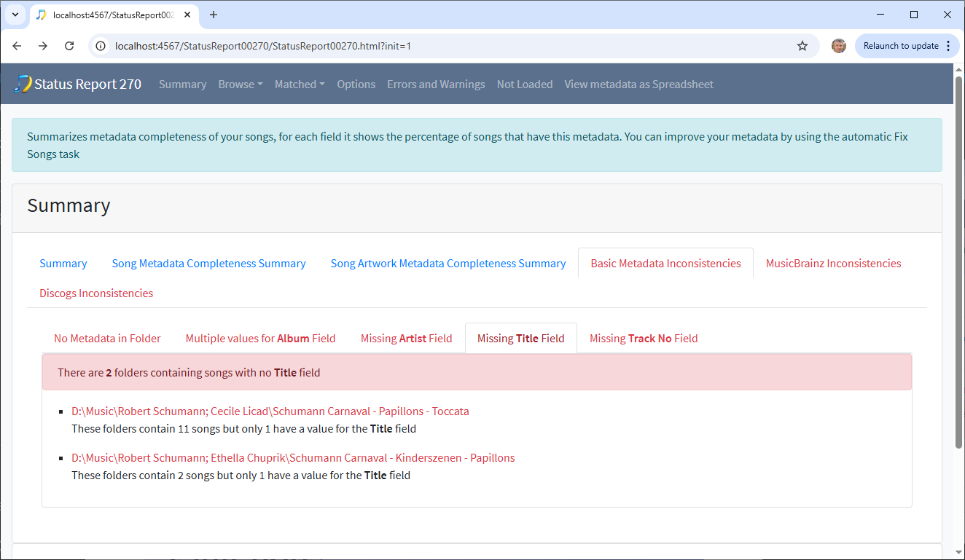Open the Cecile Licad Schumann folder link
965x560 pixels.
coord(270,411)
